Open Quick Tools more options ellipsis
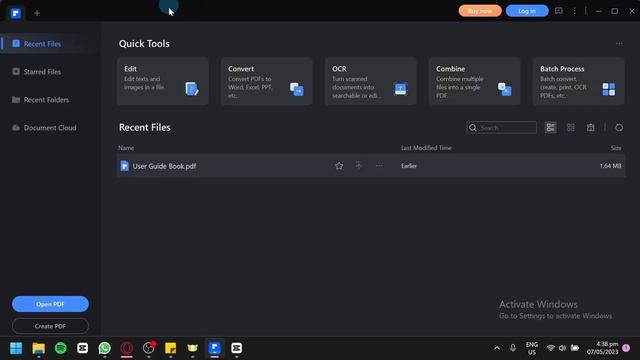 pyautogui.click(x=619, y=43)
